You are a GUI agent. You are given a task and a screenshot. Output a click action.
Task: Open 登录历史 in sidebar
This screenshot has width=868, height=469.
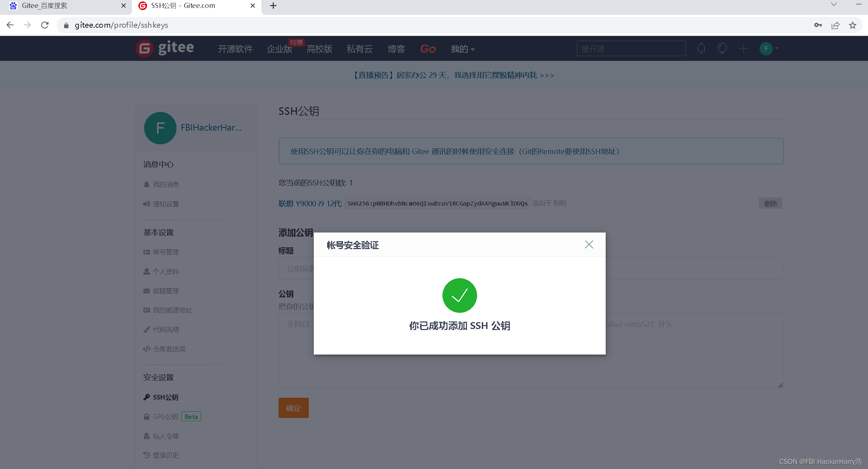coord(161,455)
